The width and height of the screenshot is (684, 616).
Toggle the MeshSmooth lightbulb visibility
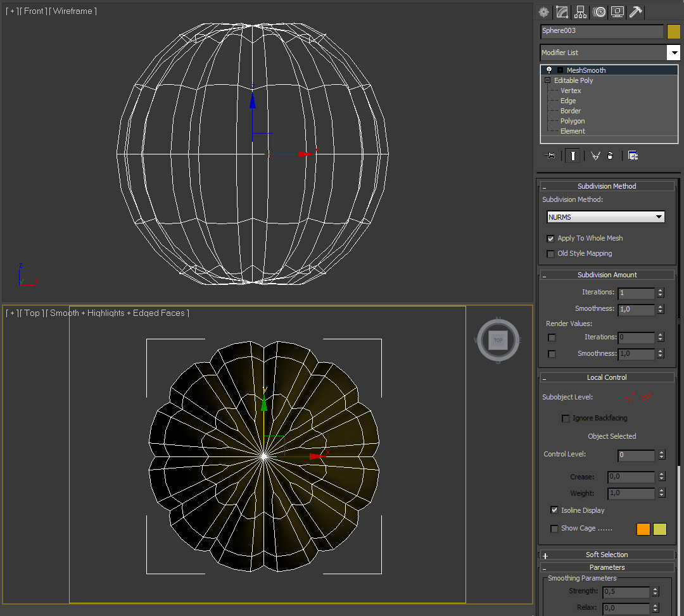click(x=548, y=70)
